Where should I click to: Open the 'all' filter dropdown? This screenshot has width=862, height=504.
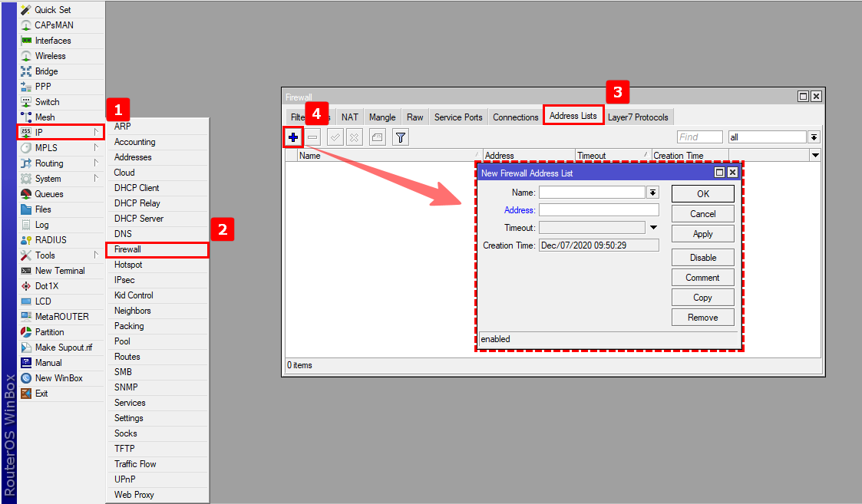[x=814, y=137]
